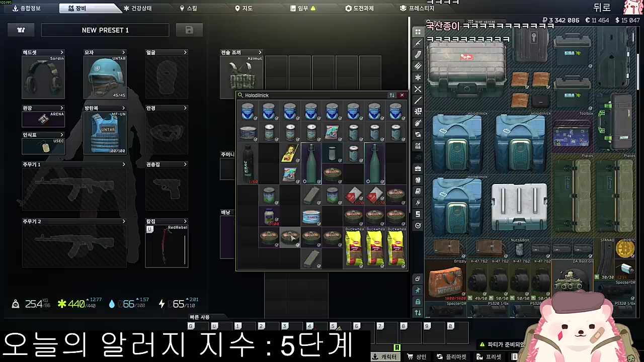Click the 파티가 준비되었 party ready notification
The width and height of the screenshot is (644, 362).
click(502, 344)
